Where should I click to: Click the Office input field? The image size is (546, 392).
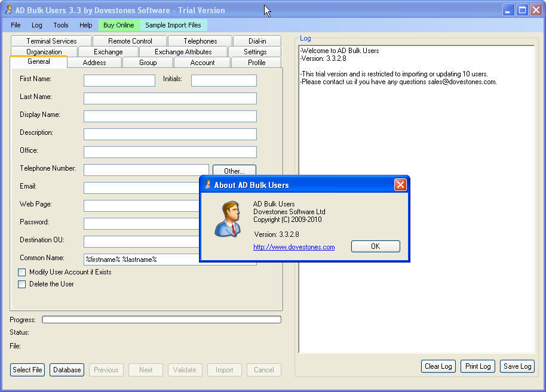click(x=170, y=152)
